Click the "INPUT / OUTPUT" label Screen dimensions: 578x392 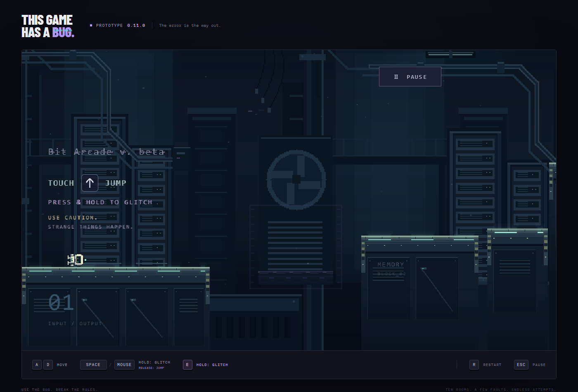[75, 324]
